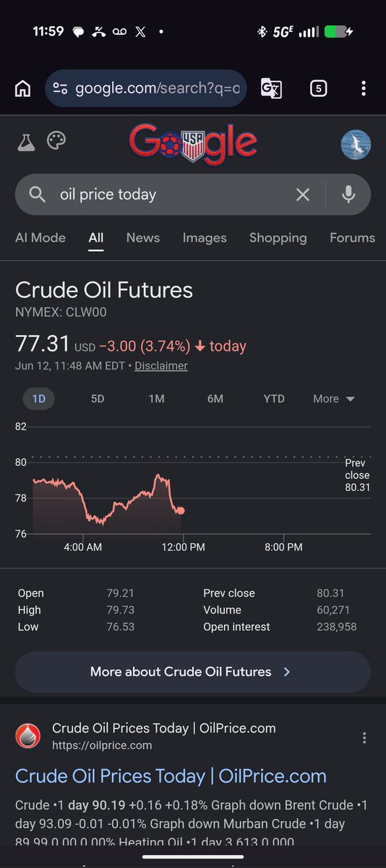
Task: Tap the browser home icon
Action: tap(23, 89)
